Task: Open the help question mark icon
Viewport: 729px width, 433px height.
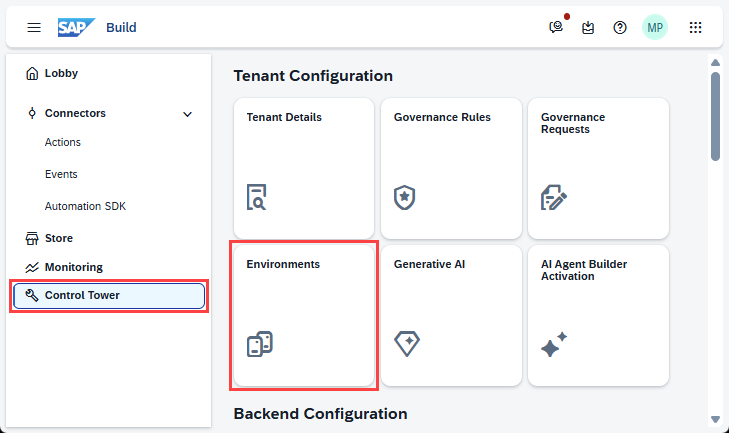Action: point(620,27)
